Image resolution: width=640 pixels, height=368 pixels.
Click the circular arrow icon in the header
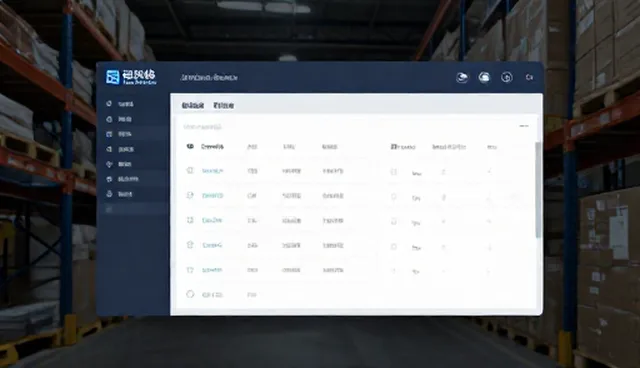pos(507,77)
